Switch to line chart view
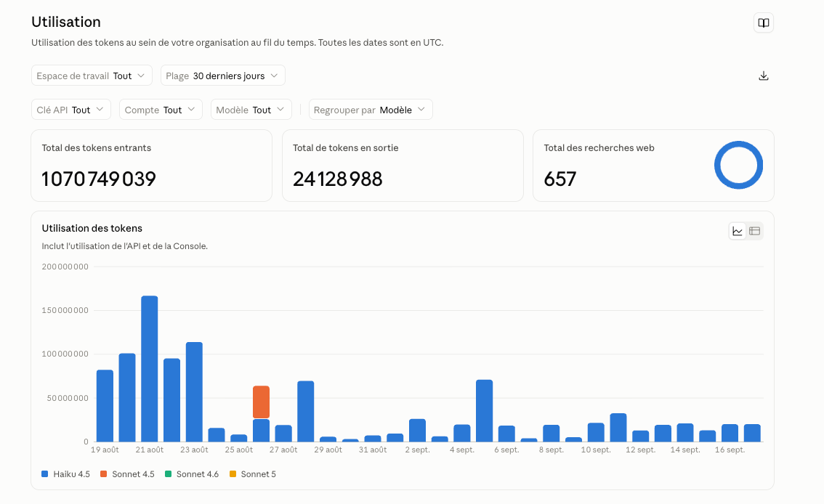The image size is (824, 504). 738,231
